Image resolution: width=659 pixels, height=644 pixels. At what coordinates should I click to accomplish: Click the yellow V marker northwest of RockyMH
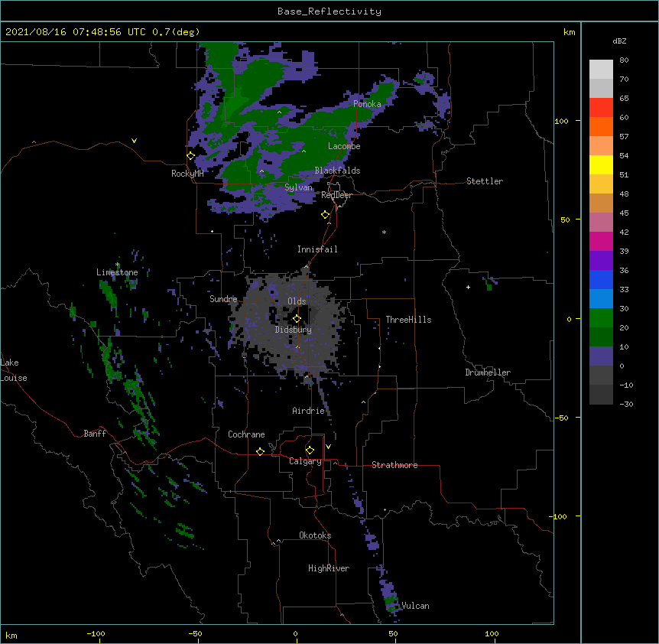(x=134, y=141)
